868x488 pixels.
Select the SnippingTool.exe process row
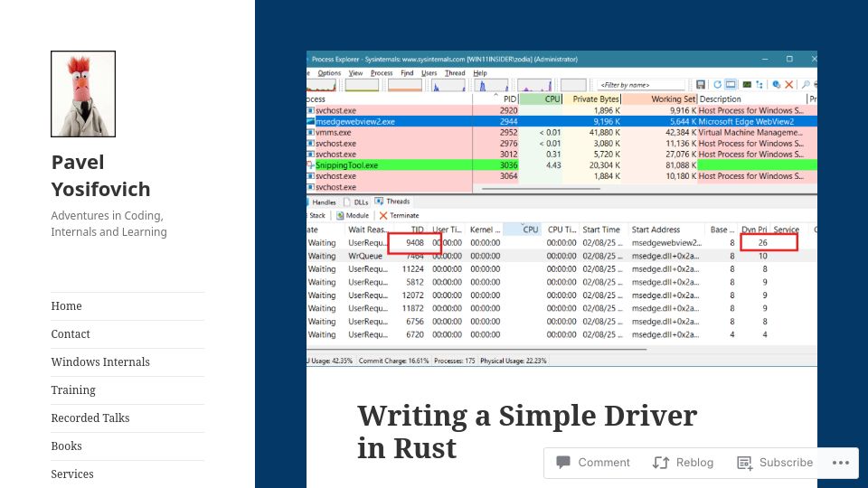coord(561,164)
